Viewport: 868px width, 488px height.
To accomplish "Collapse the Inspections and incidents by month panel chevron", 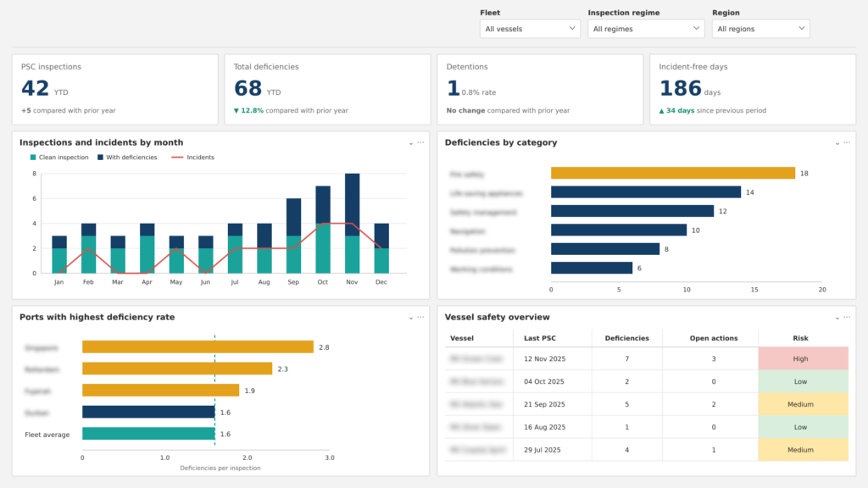I will [411, 143].
